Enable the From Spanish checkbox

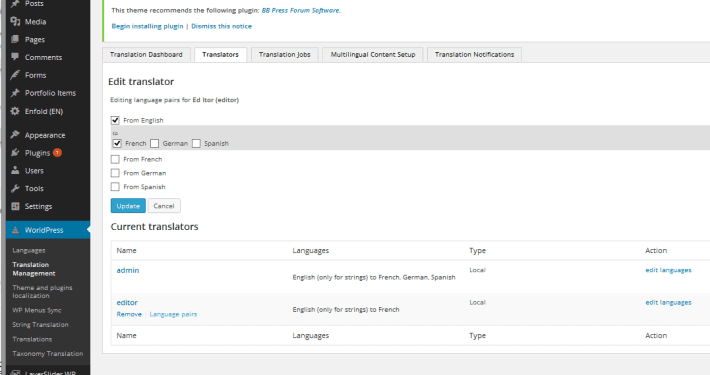click(115, 187)
